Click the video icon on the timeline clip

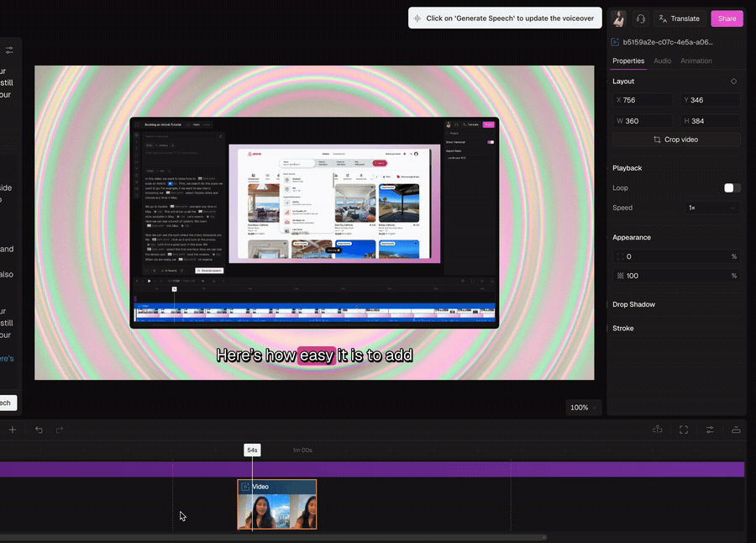pos(245,487)
